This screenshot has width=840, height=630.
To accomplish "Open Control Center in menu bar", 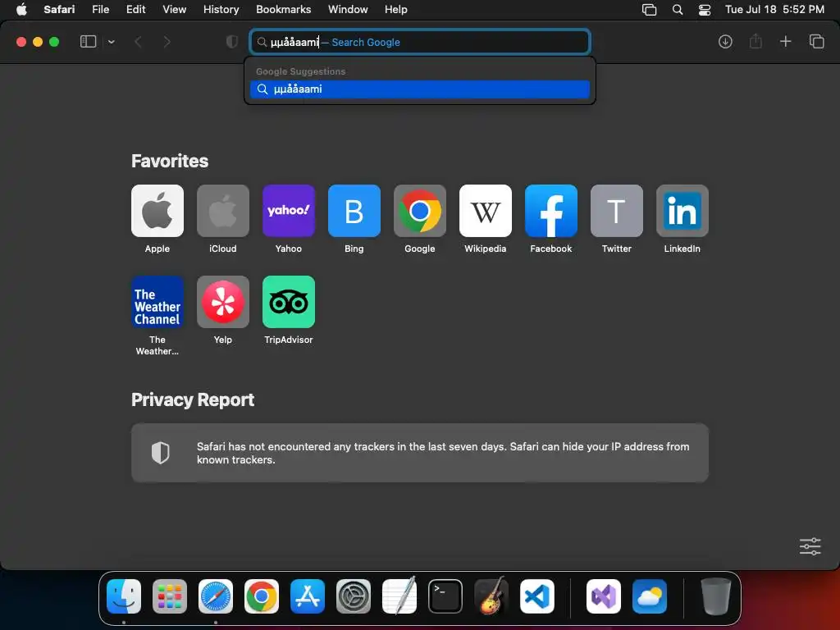I will click(x=705, y=9).
